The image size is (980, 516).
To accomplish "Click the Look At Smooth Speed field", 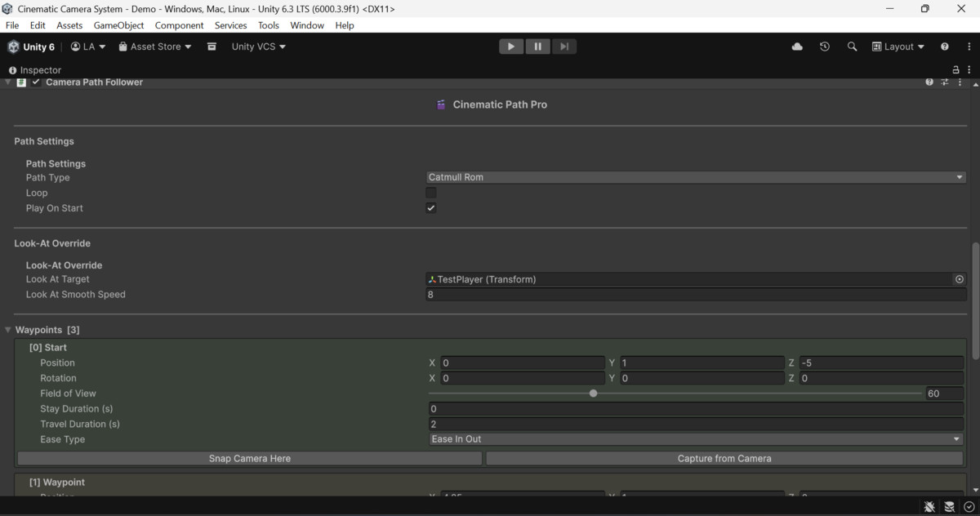I will [696, 295].
